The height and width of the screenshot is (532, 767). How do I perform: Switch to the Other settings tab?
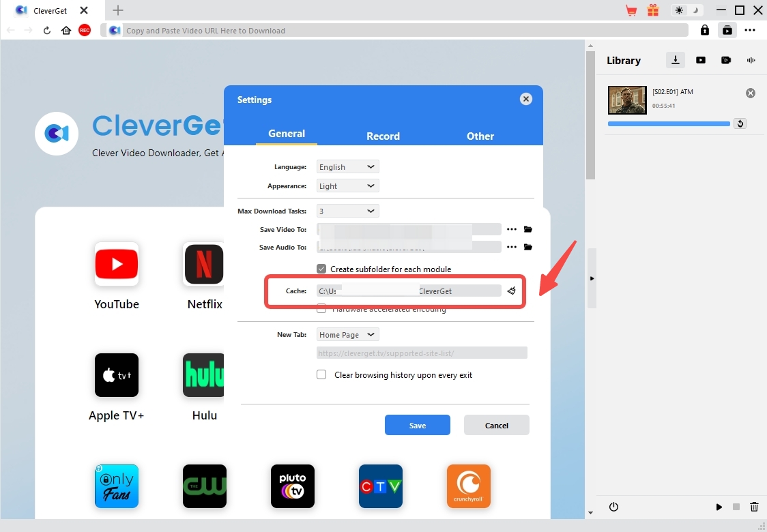click(480, 136)
